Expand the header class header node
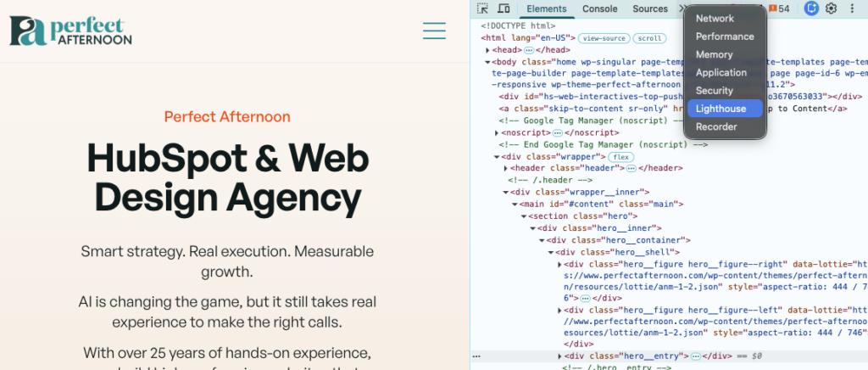This screenshot has height=370, width=868. (x=506, y=168)
